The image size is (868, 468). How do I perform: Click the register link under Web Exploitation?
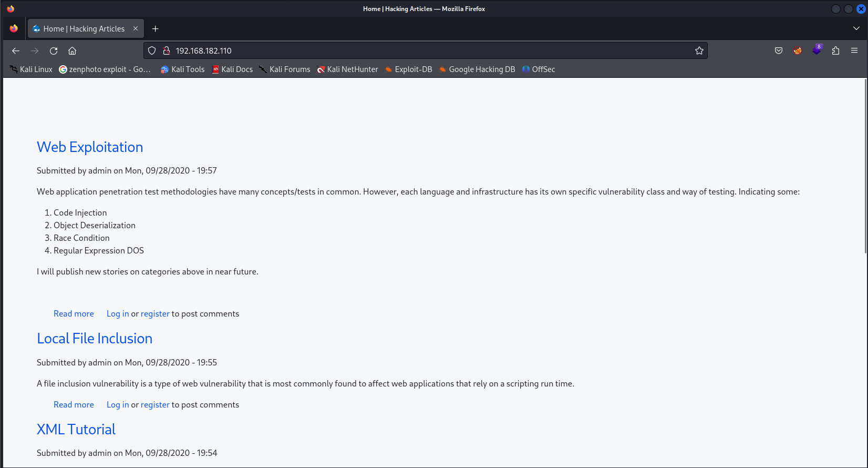point(155,314)
